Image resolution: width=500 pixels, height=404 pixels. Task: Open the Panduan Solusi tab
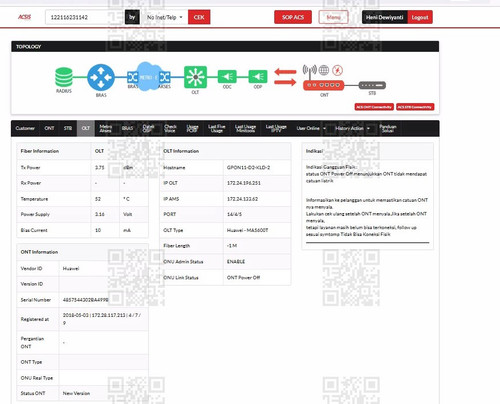pos(388,128)
